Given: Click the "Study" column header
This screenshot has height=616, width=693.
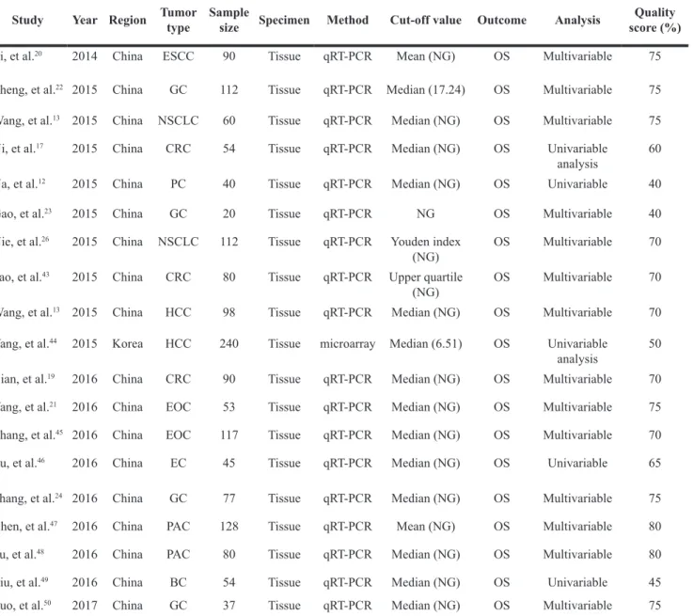Looking at the screenshot, I should point(27,20).
